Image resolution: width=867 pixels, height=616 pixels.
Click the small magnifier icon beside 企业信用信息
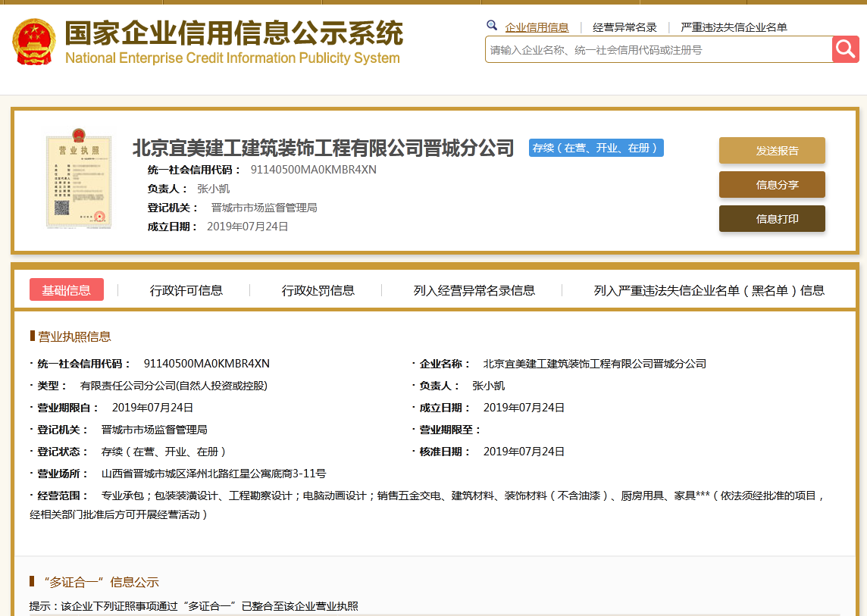coord(492,25)
